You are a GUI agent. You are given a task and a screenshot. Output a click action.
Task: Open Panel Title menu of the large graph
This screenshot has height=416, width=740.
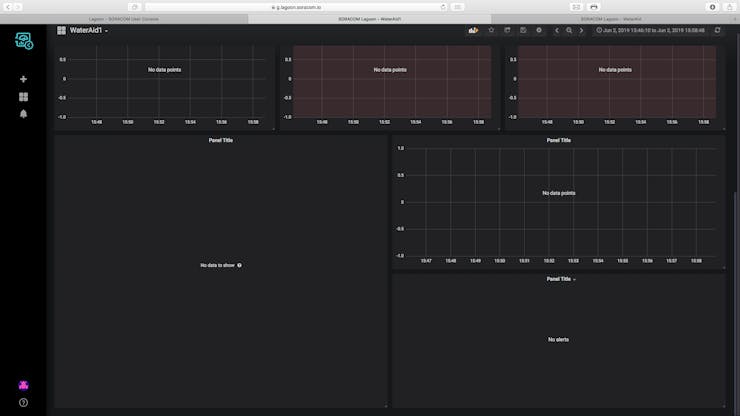(x=558, y=140)
